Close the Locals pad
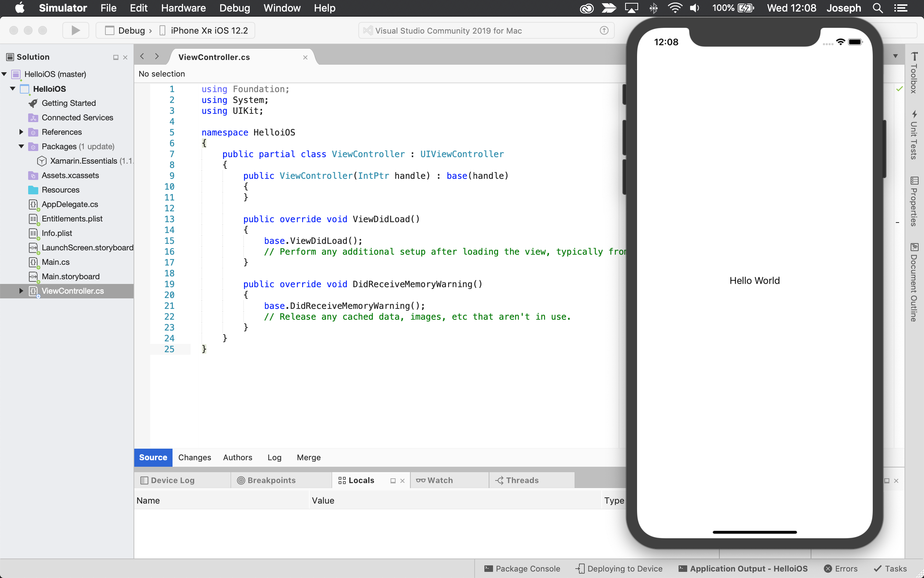 [402, 481]
